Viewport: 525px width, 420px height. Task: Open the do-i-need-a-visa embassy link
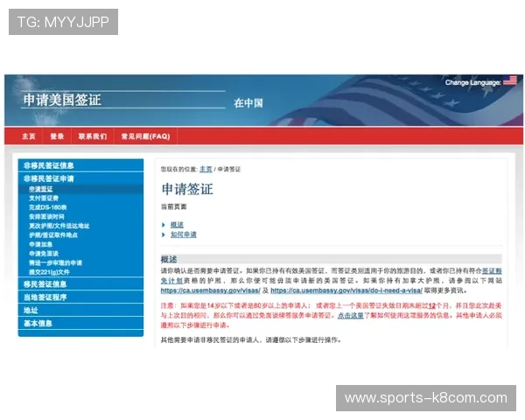click(x=346, y=290)
